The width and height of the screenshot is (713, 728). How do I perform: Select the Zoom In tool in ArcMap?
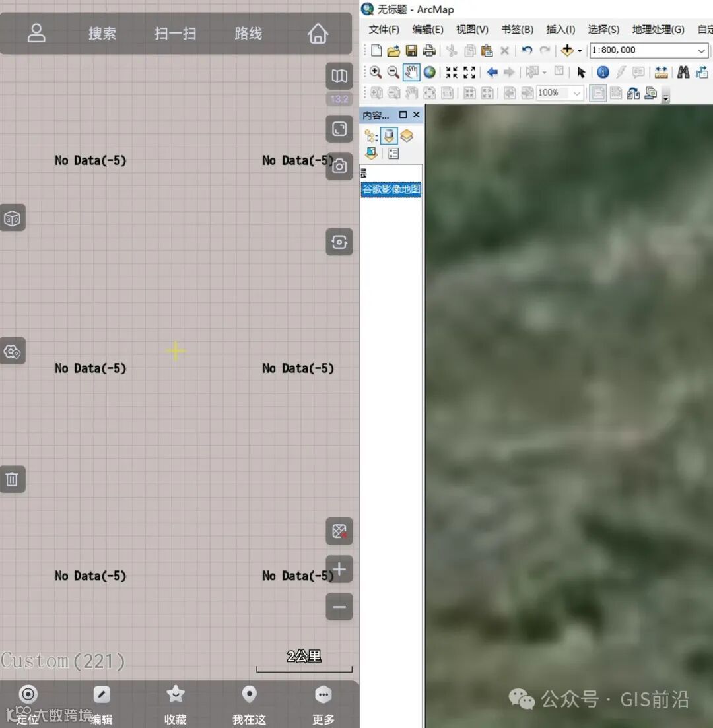tap(375, 72)
